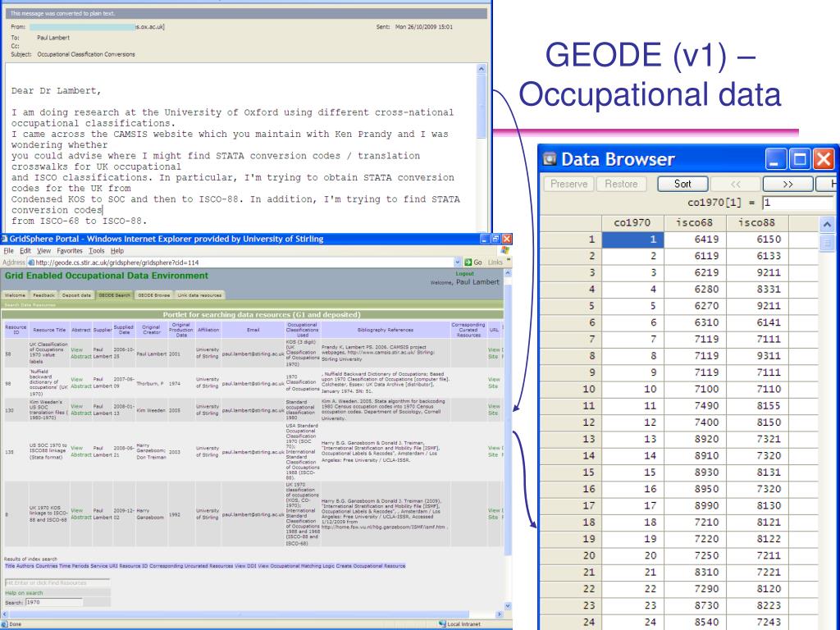Click the Data Browser window title icon
This screenshot has height=630, width=840.
coord(550,159)
